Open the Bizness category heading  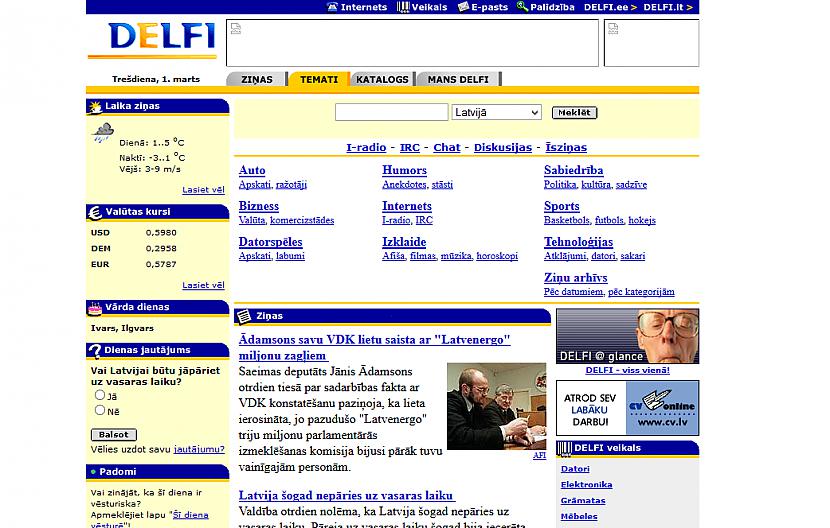coord(259,206)
